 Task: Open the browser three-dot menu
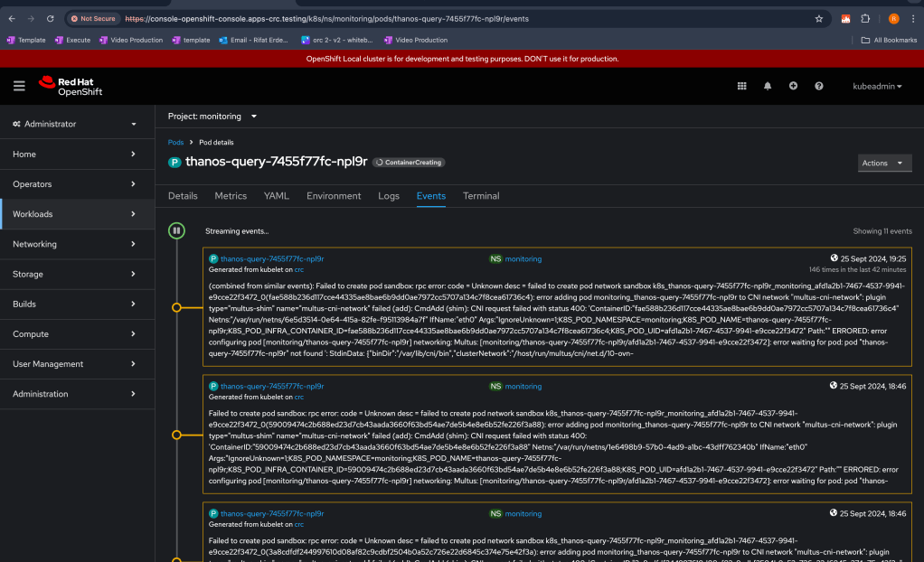pos(913,19)
